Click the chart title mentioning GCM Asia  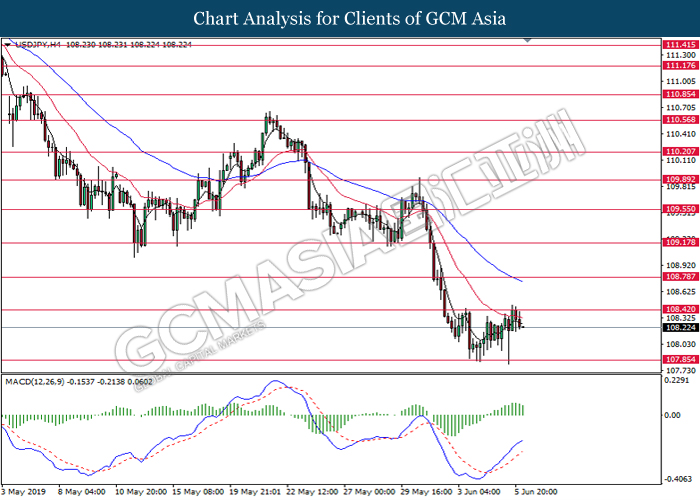pyautogui.click(x=350, y=18)
